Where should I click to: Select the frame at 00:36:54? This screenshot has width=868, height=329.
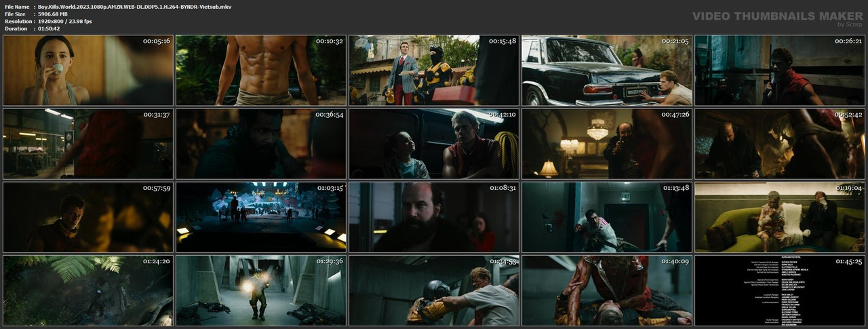click(261, 144)
